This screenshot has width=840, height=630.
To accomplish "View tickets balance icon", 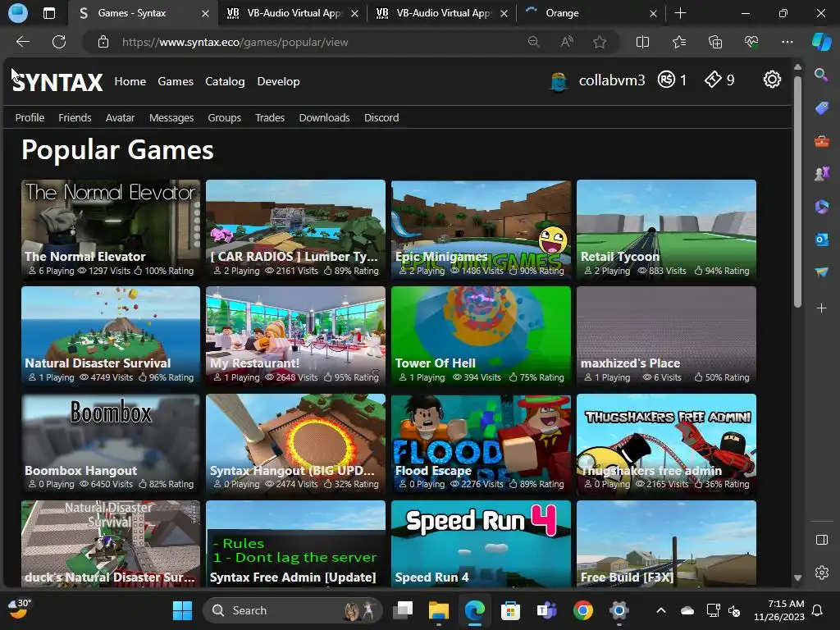I will [713, 80].
